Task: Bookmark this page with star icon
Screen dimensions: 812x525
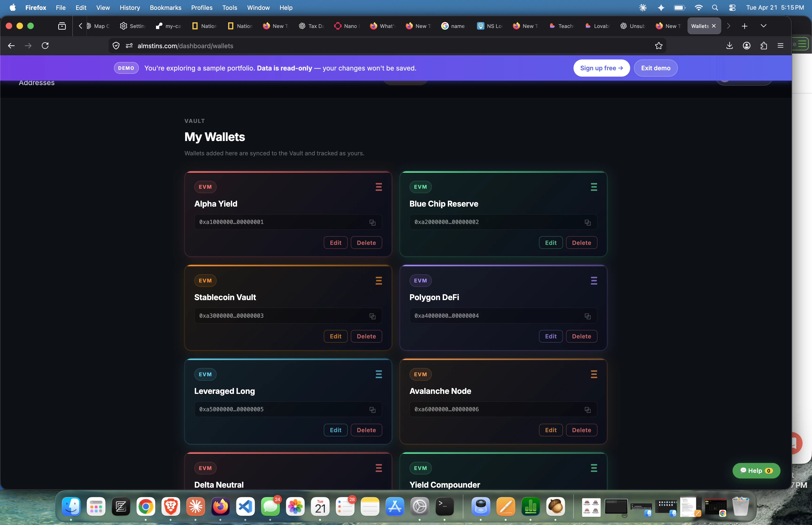Action: click(x=658, y=46)
